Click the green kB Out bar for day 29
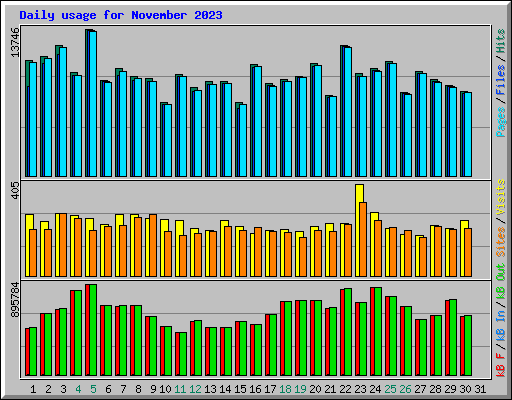The width and height of the screenshot is (512, 400). pos(453,337)
